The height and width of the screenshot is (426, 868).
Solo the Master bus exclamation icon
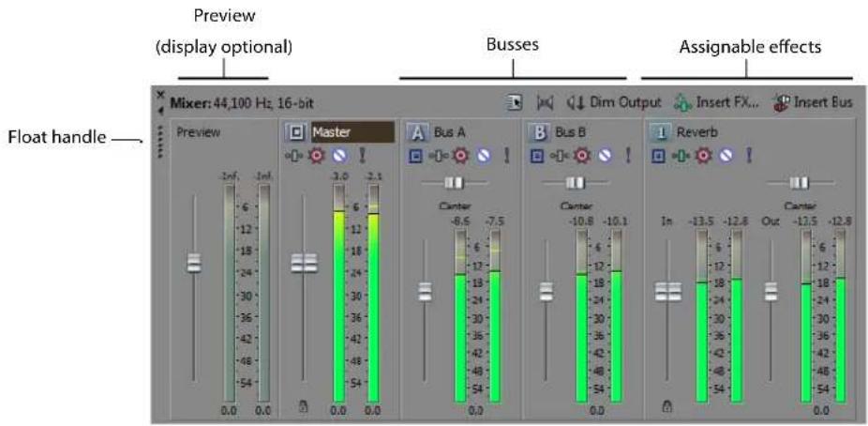pos(363,156)
